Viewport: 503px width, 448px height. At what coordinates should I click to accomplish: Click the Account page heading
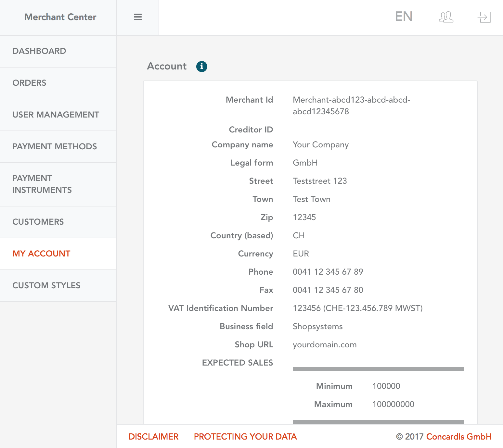pos(167,66)
